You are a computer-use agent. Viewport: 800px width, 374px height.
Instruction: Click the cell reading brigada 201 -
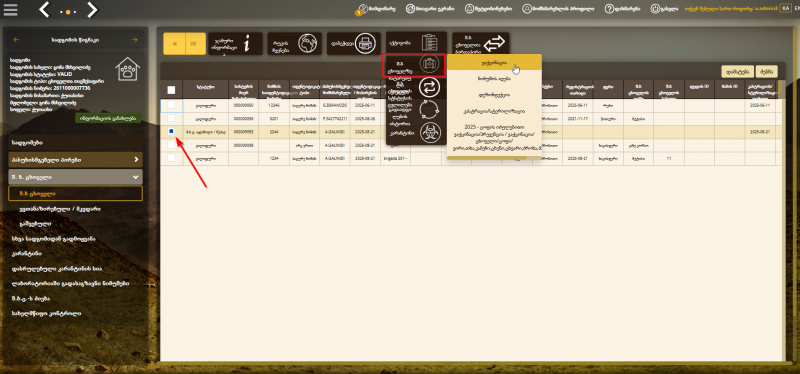pyautogui.click(x=395, y=158)
